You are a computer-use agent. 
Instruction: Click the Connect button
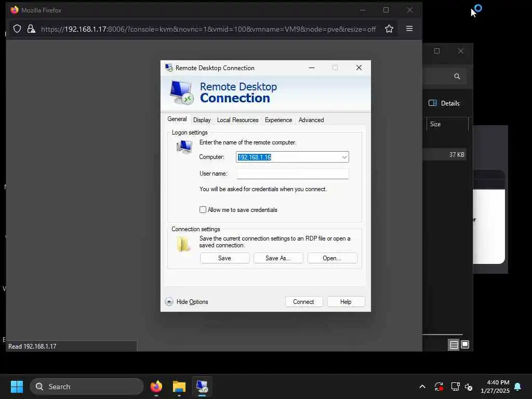tap(303, 302)
